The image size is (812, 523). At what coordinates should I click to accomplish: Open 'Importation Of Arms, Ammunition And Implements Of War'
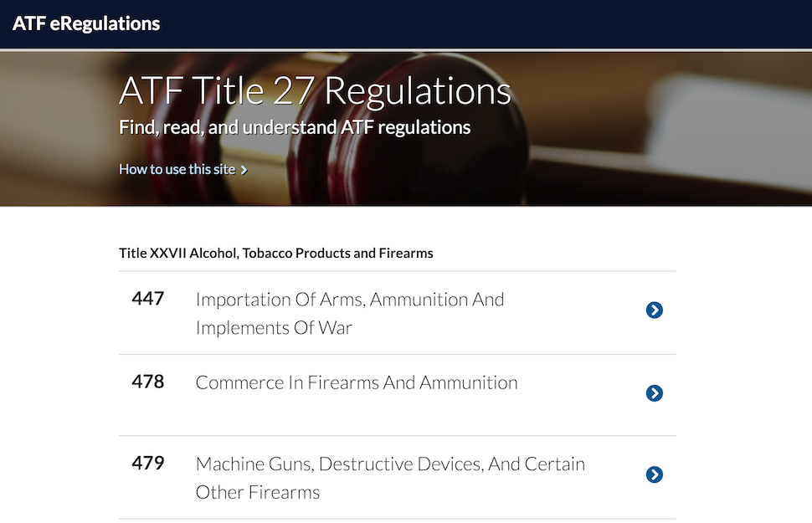349,300
